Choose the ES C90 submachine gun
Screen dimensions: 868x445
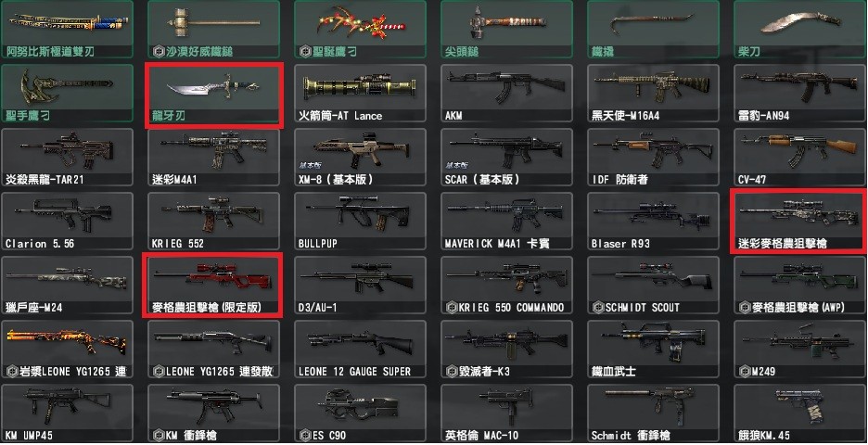(x=360, y=413)
